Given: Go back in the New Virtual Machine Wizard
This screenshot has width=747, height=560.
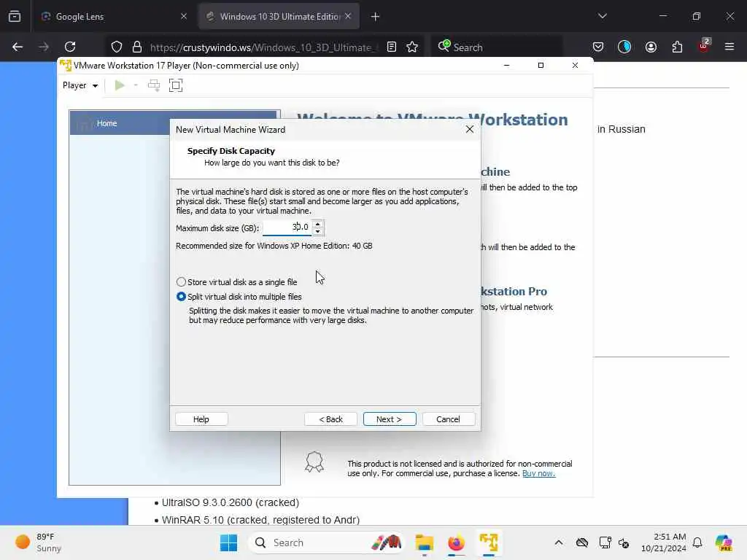Looking at the screenshot, I should 330,419.
